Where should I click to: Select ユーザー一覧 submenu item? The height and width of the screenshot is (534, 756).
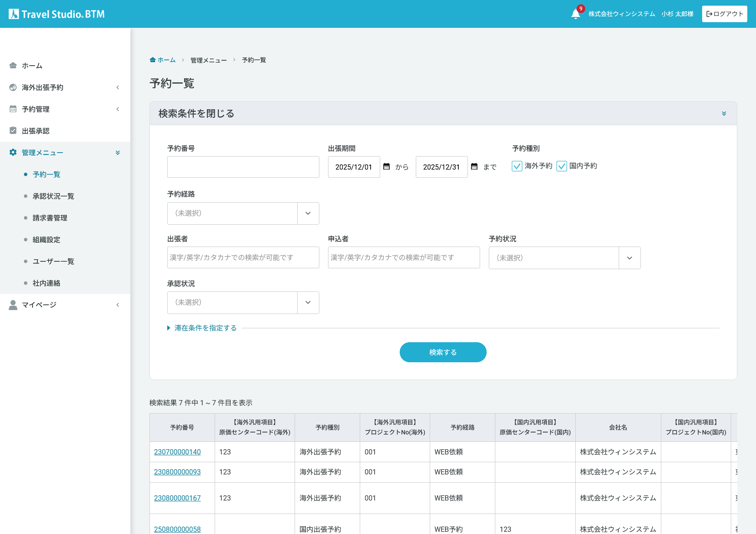pyautogui.click(x=53, y=261)
